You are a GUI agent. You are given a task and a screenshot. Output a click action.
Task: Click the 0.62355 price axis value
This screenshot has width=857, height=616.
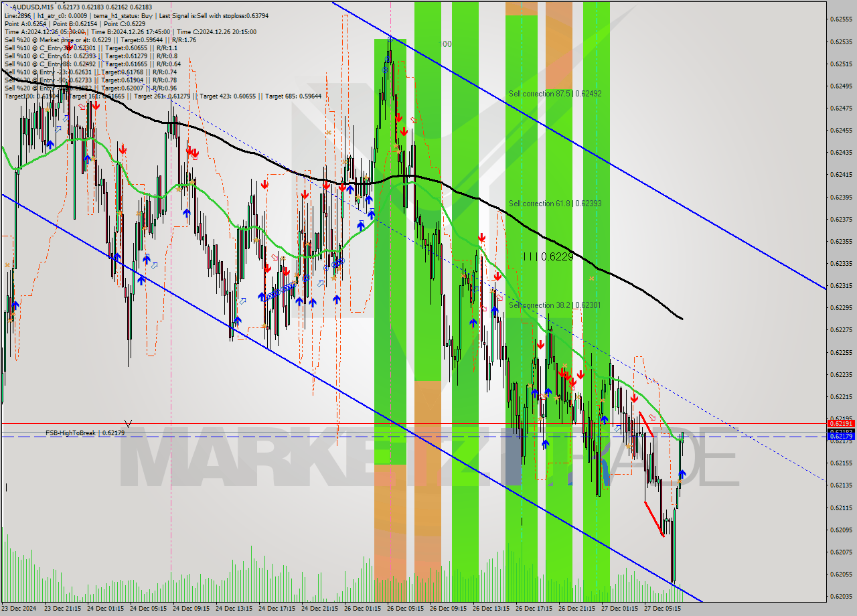[x=841, y=241]
